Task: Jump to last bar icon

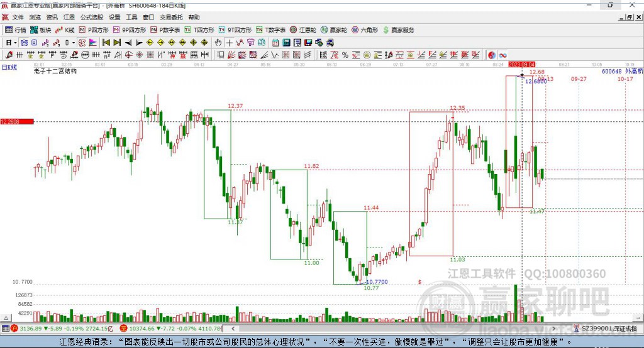Action: pos(117,43)
